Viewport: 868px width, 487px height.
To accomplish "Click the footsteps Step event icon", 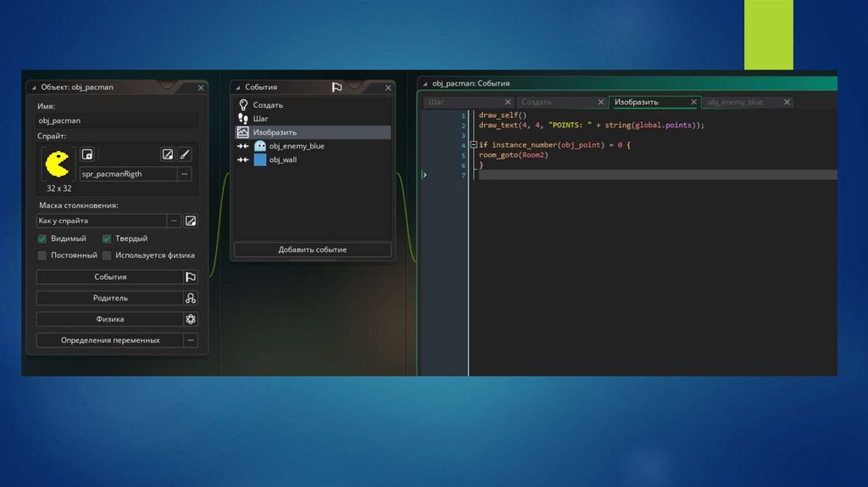I will (x=243, y=119).
